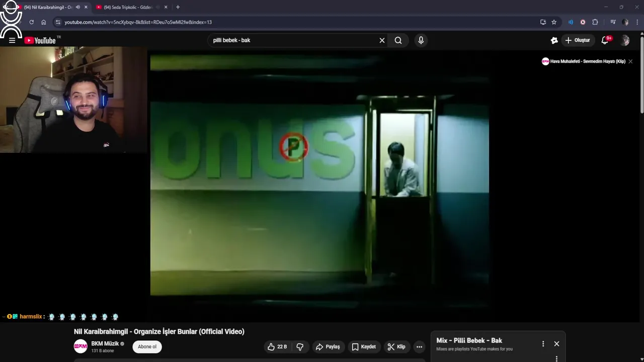Reload the page with the refresh icon
This screenshot has width=644, height=362.
[x=32, y=22]
